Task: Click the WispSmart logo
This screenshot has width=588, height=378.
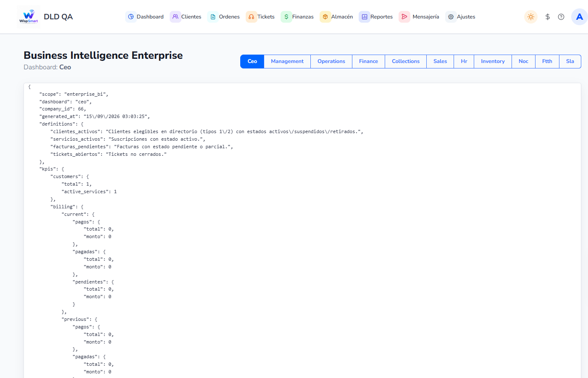Action: pyautogui.click(x=29, y=17)
